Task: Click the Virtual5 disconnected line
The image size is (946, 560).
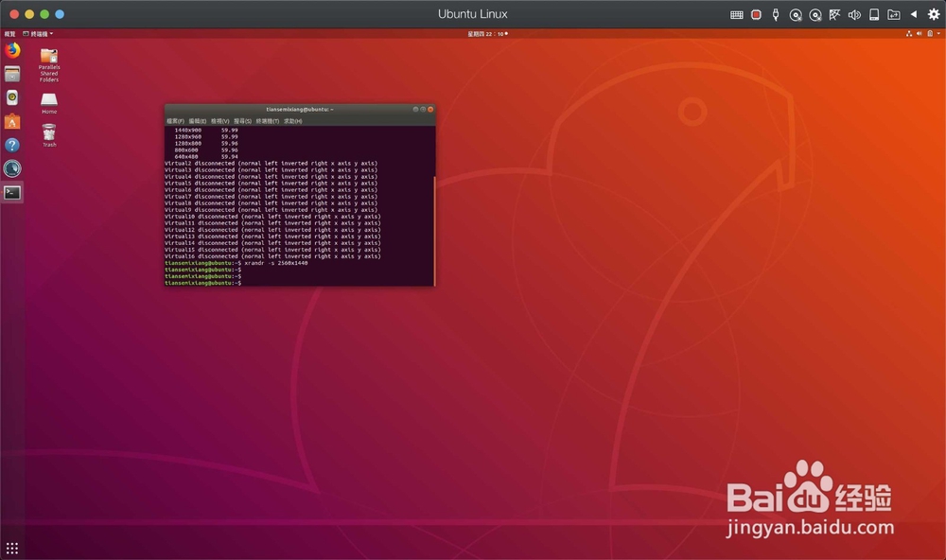Action: point(271,183)
